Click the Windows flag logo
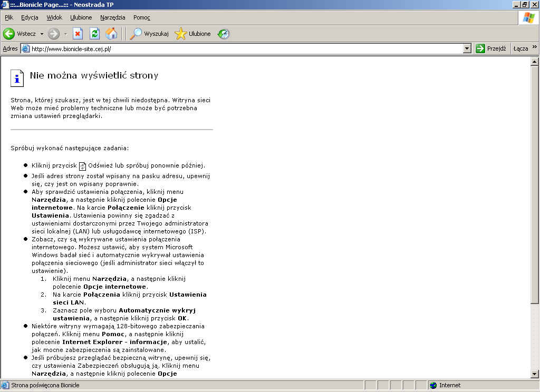The width and height of the screenshot is (540, 392). tap(528, 18)
